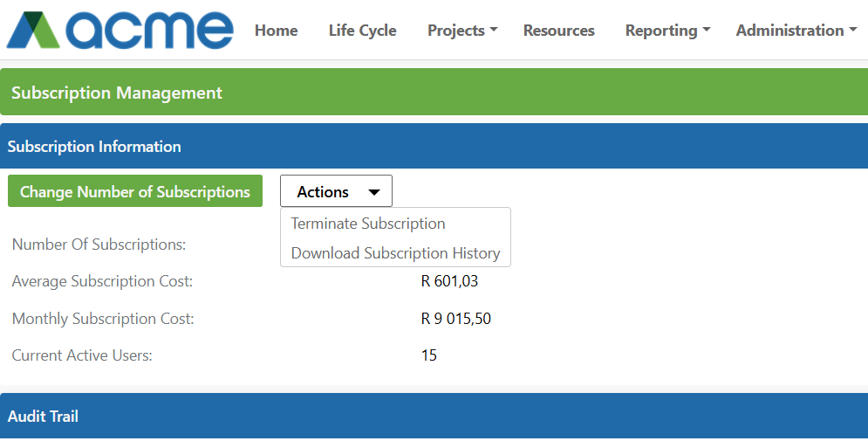Viewport: 868px width, 441px height.
Task: Choose Download Subscription History option
Action: tap(396, 252)
